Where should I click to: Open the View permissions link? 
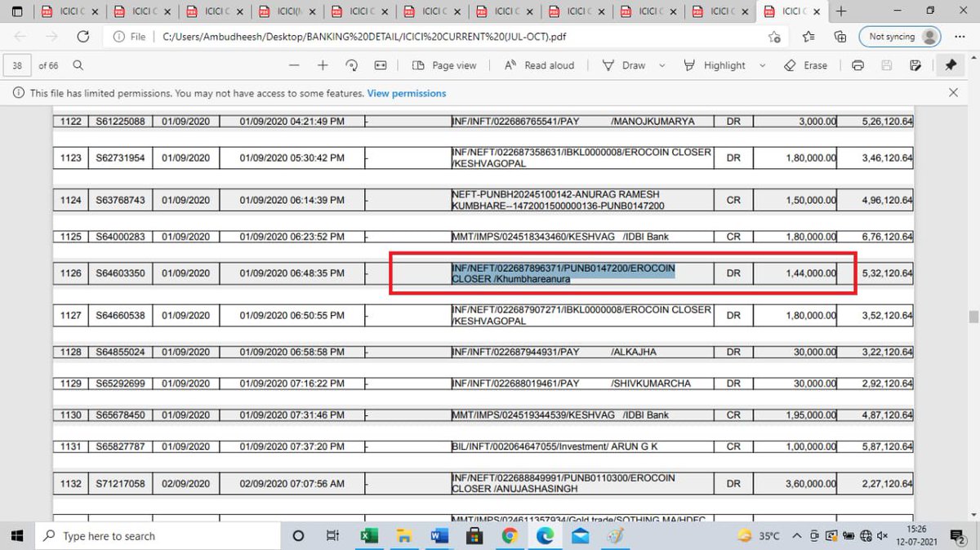point(407,94)
